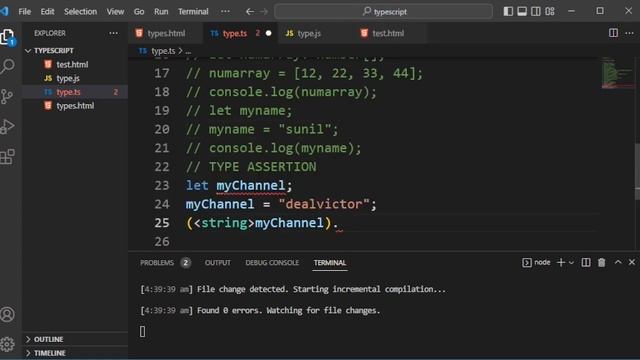The image size is (640, 360).
Task: Open the Search view in activity bar
Action: pos(7,66)
